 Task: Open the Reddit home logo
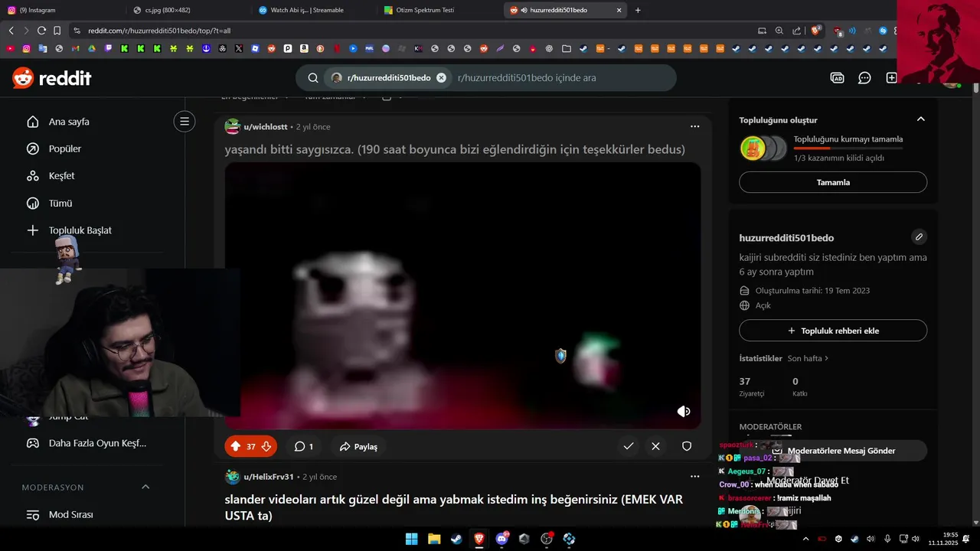51,77
